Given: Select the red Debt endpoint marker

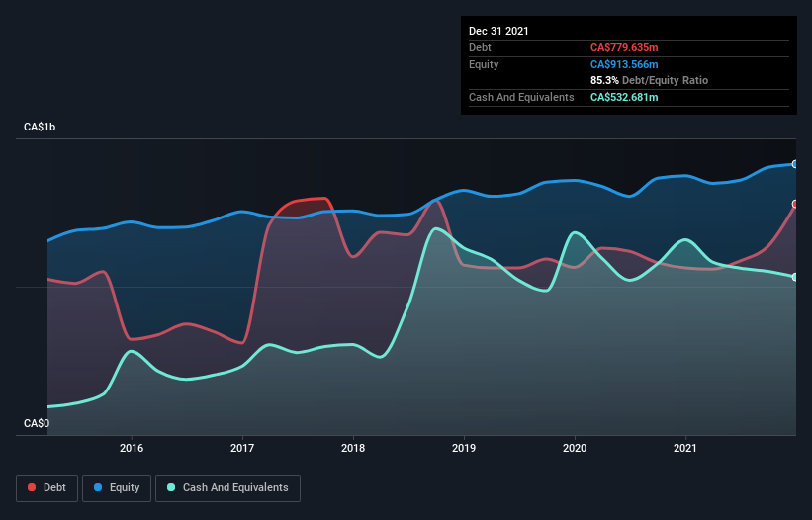Looking at the screenshot, I should (x=795, y=204).
